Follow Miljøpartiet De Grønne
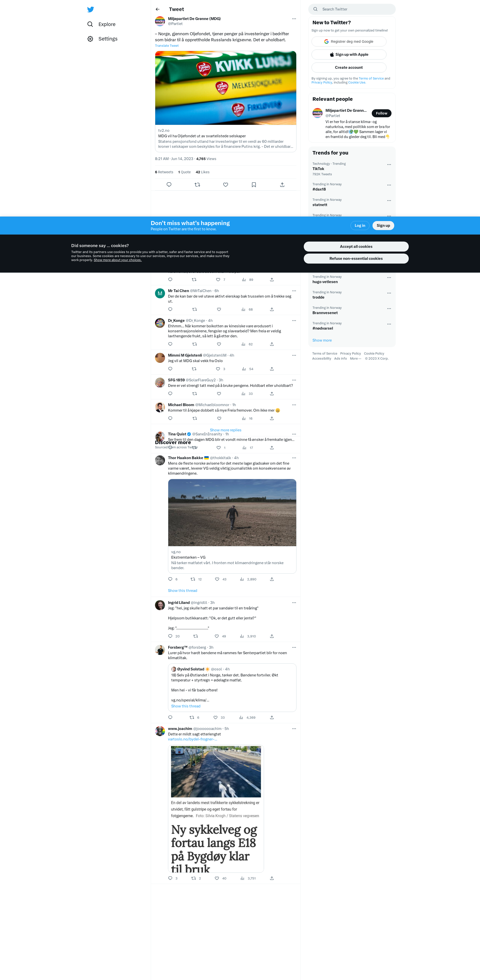Viewport: 480px width, 980px height. coord(381,113)
